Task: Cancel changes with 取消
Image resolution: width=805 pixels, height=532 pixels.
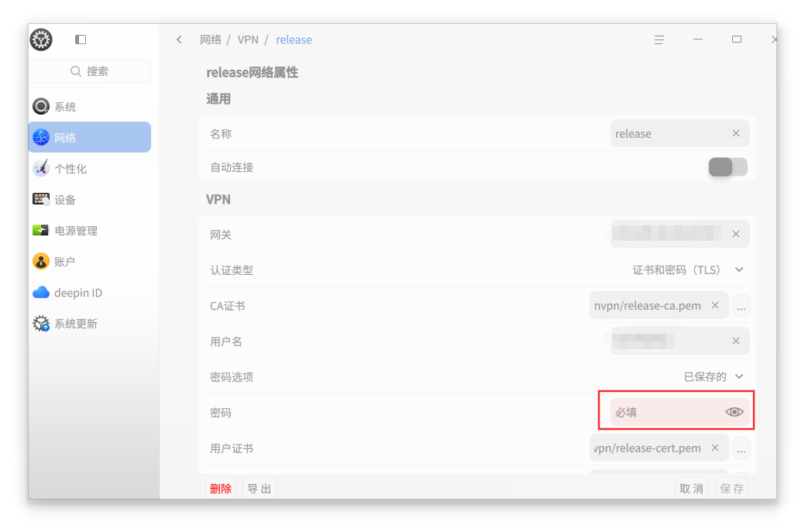Action: point(692,489)
